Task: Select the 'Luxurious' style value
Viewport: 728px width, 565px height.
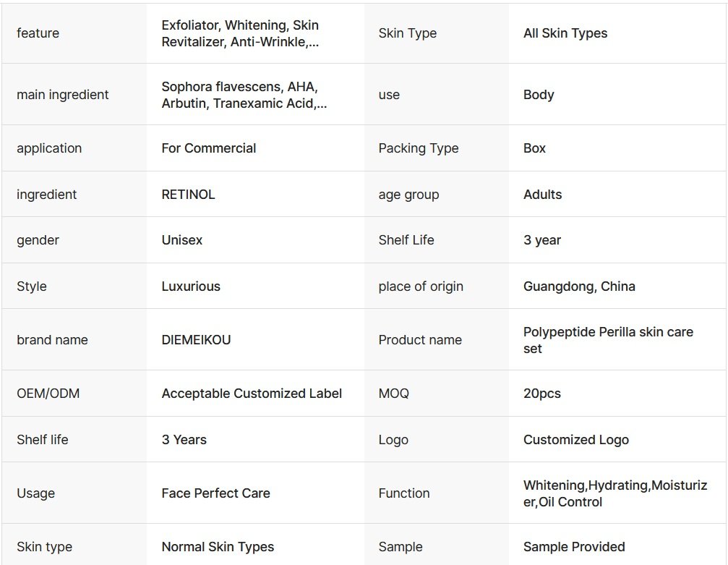Action: (x=191, y=286)
